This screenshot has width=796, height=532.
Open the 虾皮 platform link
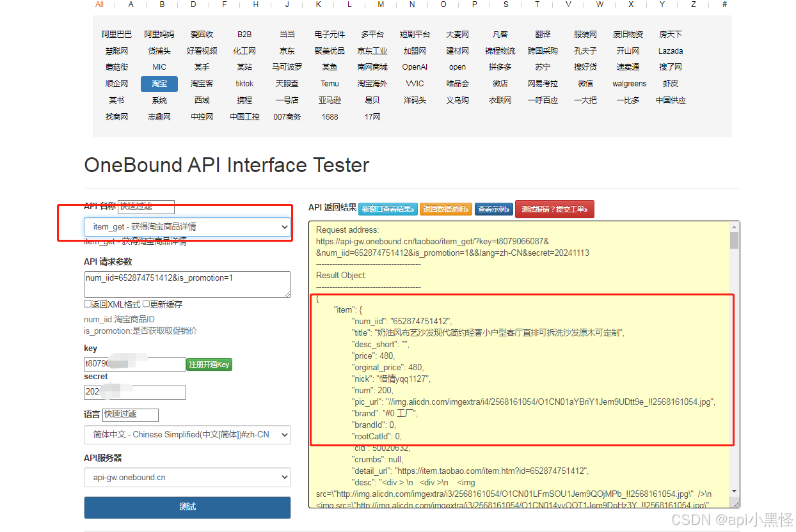click(x=671, y=84)
